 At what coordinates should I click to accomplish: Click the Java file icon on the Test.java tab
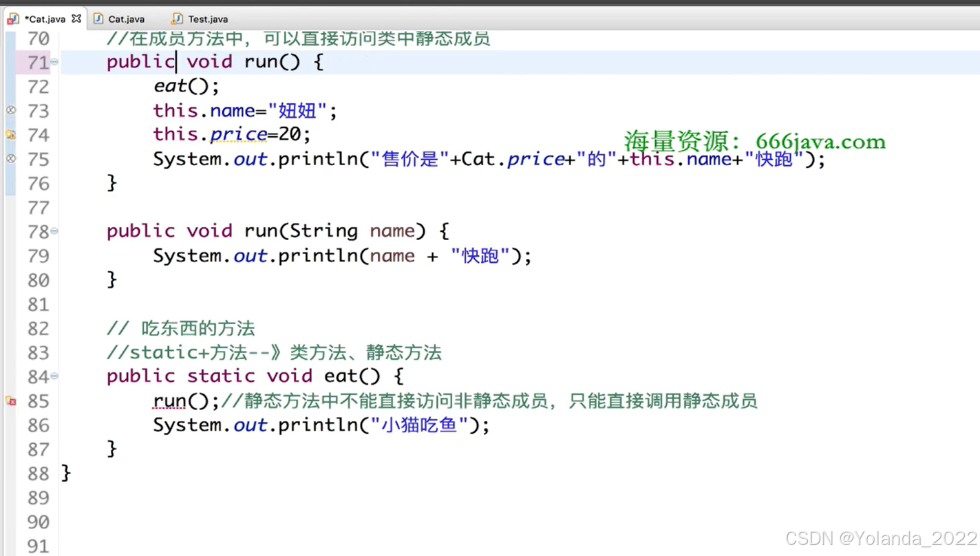coord(178,19)
